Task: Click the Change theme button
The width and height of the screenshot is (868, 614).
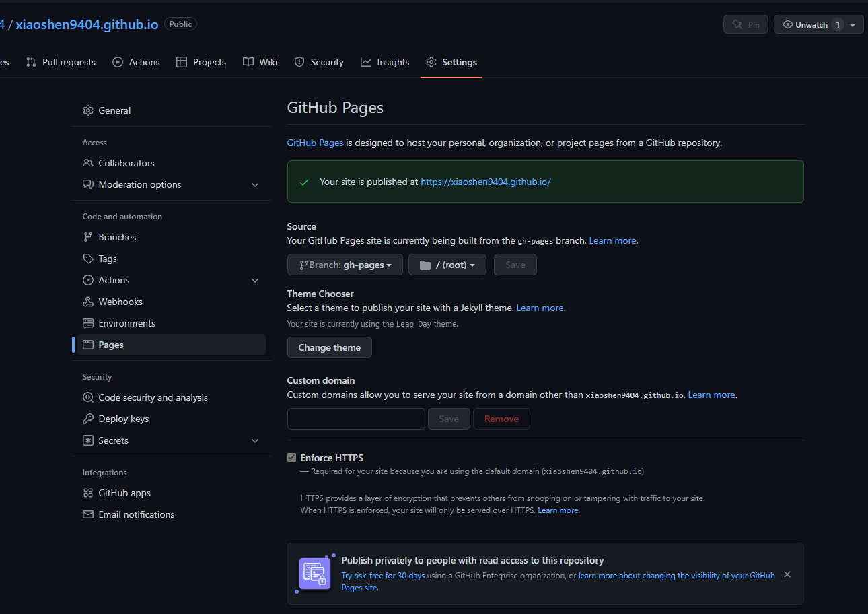Action: pyautogui.click(x=330, y=347)
